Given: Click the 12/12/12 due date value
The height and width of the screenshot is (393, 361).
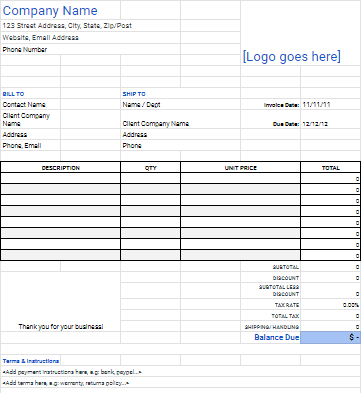Looking at the screenshot, I should [x=315, y=124].
